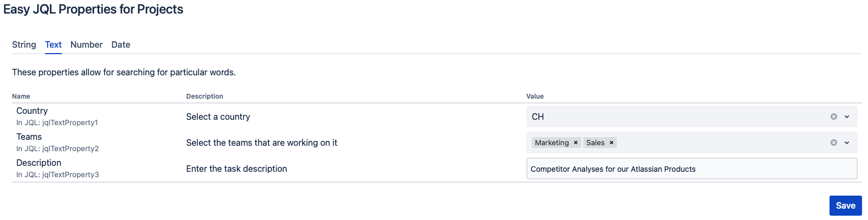868x220 pixels.
Task: Switch to the String tab
Action: click(x=24, y=44)
